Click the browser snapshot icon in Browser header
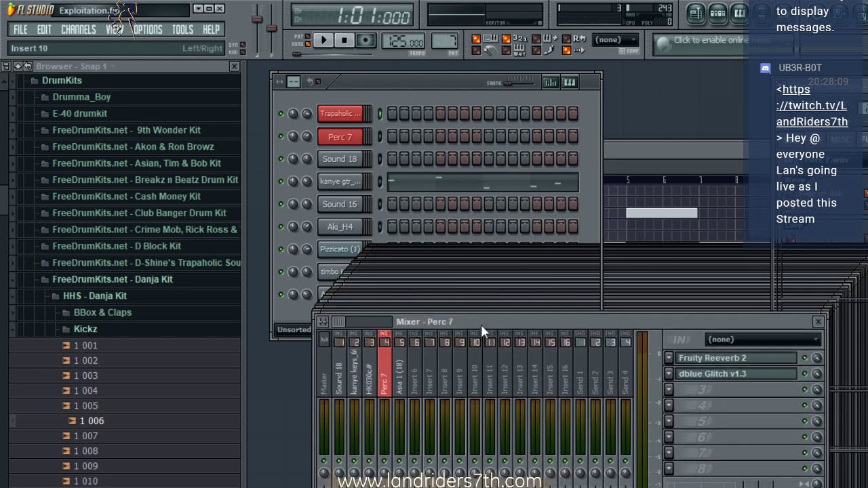This screenshot has height=488, width=868. click(18, 66)
